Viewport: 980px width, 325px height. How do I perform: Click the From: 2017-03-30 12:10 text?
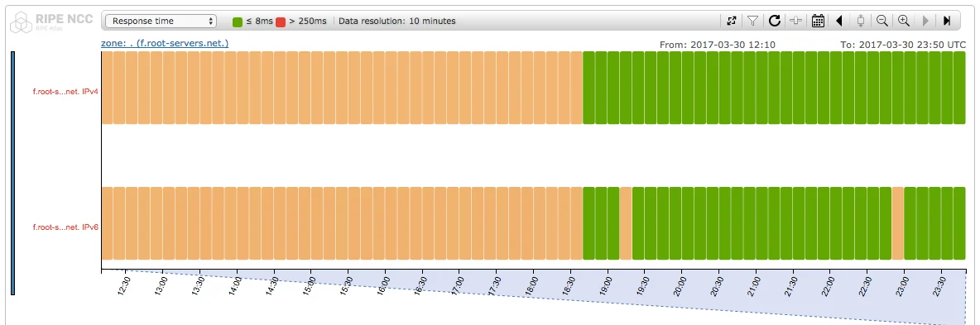(718, 45)
